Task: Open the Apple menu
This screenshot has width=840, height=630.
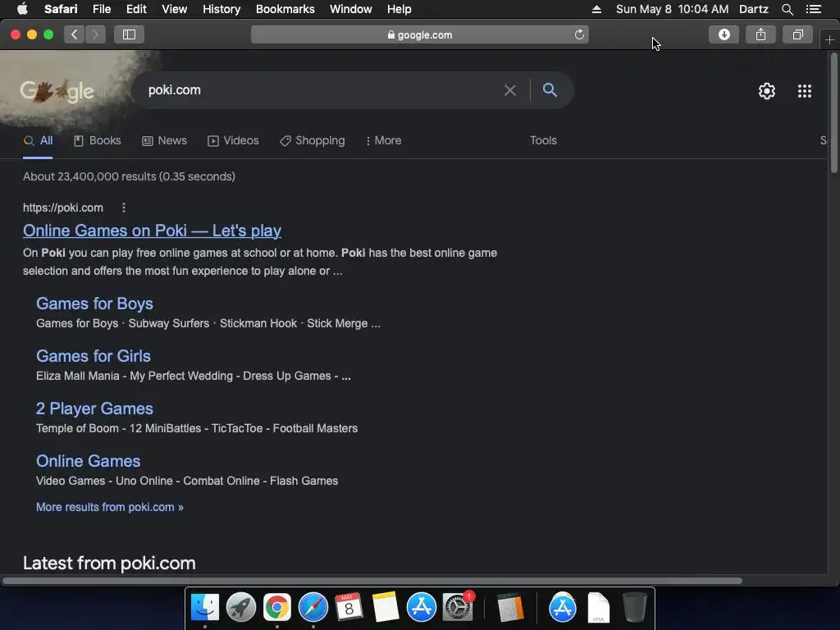Action: tap(22, 9)
